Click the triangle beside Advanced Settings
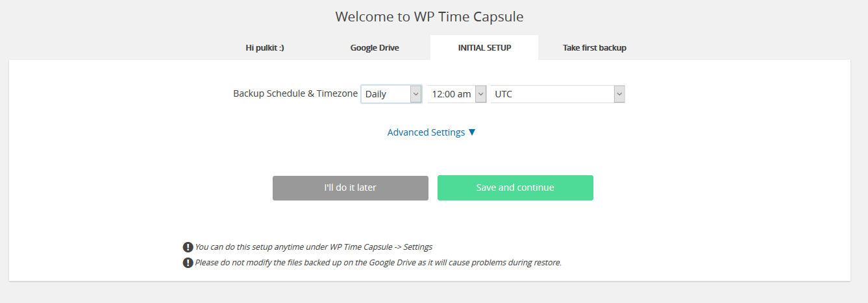Image resolution: width=868 pixels, height=303 pixels. 472,132
